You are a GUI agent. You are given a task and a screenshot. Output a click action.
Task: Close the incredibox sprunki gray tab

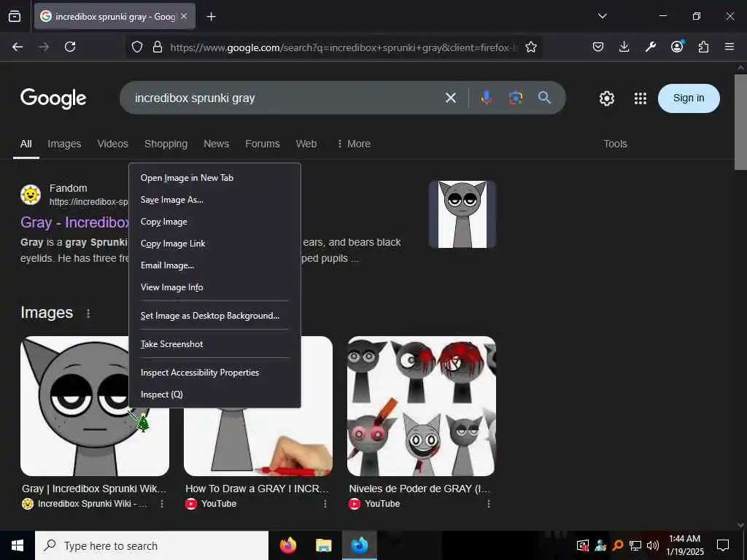coord(184,16)
